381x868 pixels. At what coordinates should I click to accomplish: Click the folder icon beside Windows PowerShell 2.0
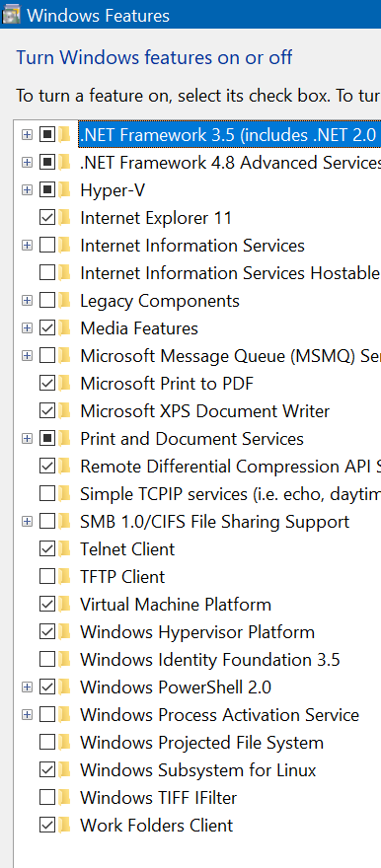[x=65, y=687]
